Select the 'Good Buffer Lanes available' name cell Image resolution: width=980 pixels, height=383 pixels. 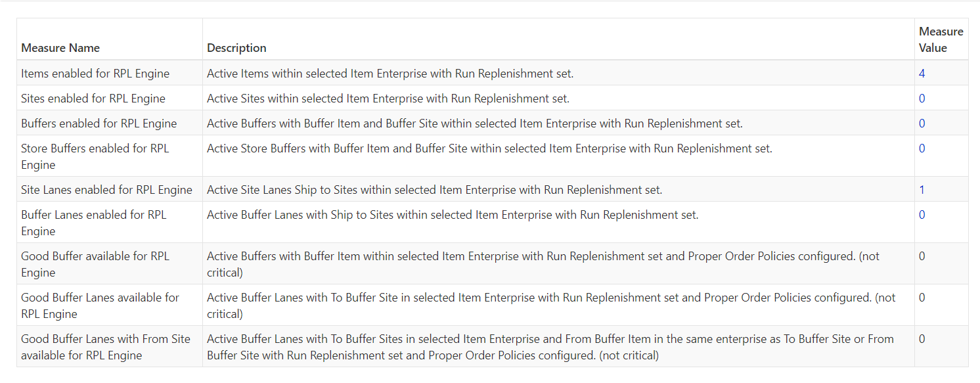click(100, 305)
